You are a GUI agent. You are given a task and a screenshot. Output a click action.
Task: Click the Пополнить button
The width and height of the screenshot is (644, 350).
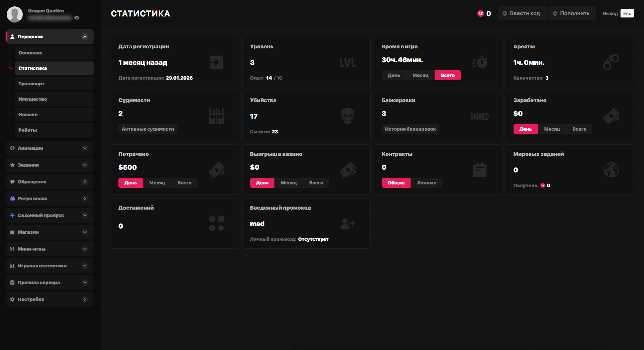(x=572, y=13)
